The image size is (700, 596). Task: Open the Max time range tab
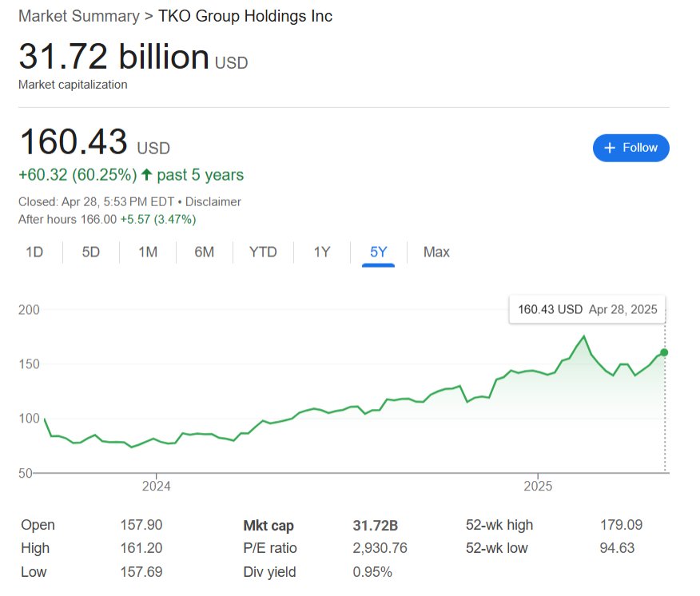coord(436,252)
